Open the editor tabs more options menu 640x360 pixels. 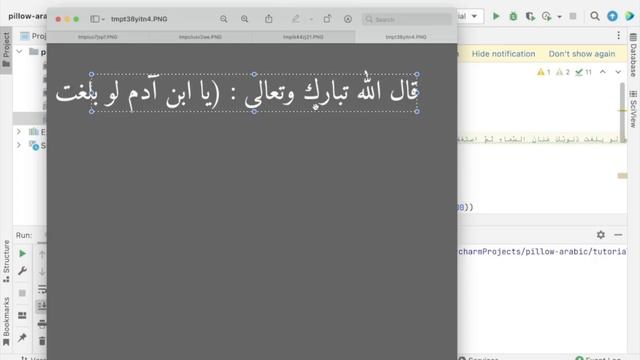pos(618,36)
